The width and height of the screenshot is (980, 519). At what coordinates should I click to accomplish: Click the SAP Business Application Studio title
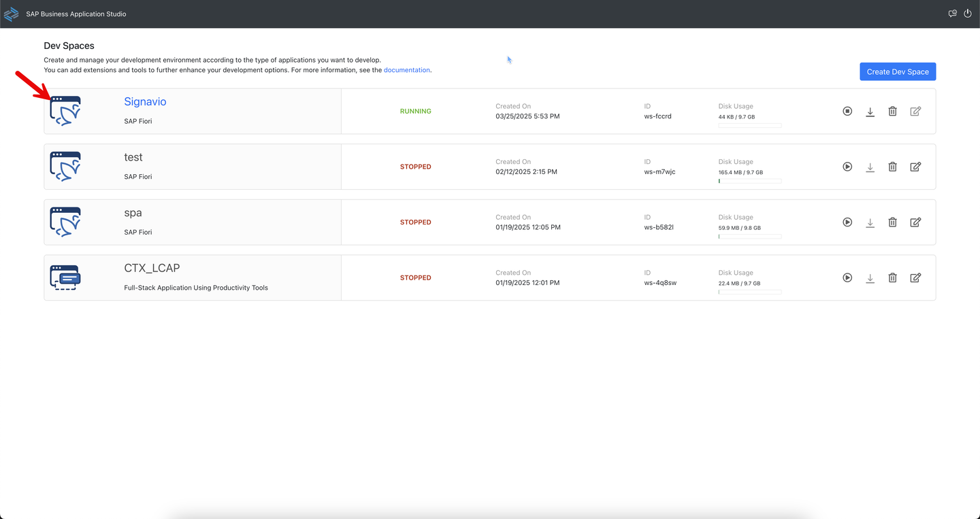[x=76, y=14]
